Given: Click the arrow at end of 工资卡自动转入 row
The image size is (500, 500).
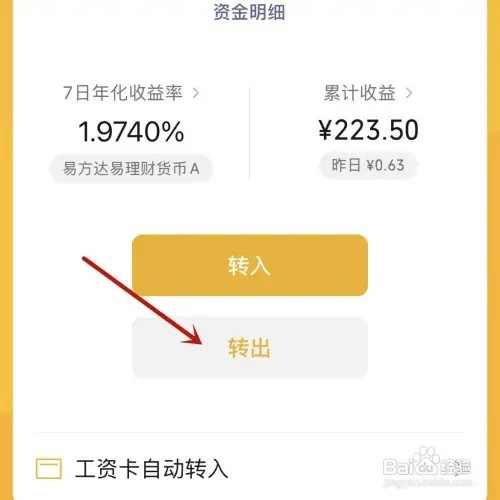Looking at the screenshot, I should (x=458, y=469).
